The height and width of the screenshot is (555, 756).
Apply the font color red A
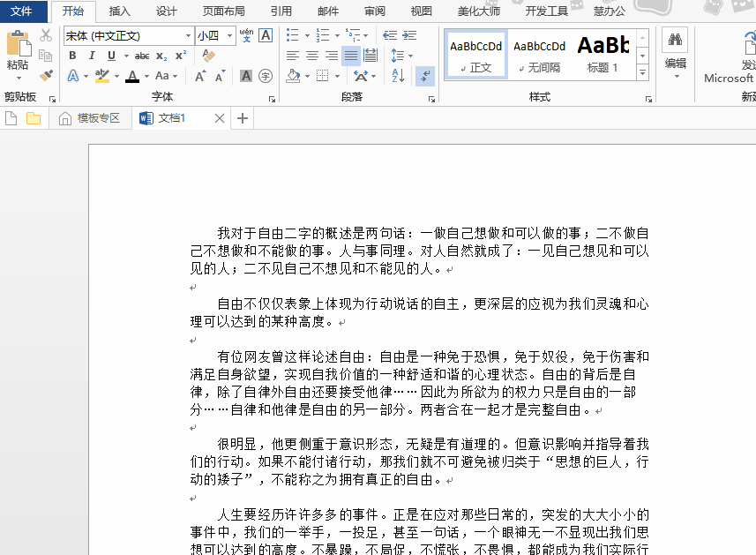click(132, 76)
